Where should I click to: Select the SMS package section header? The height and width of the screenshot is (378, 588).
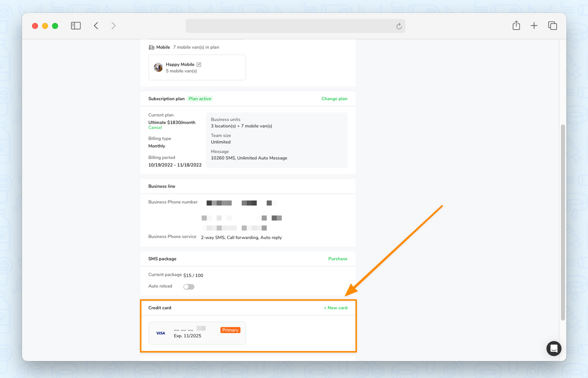(162, 259)
